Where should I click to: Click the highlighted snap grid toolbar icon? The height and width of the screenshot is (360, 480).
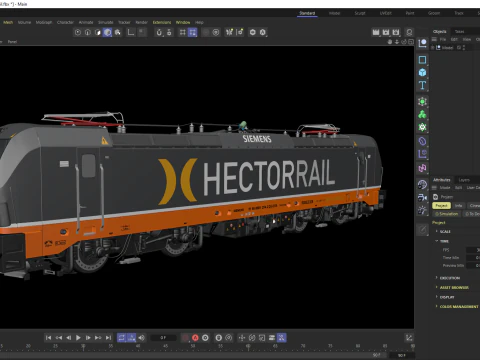(193, 32)
